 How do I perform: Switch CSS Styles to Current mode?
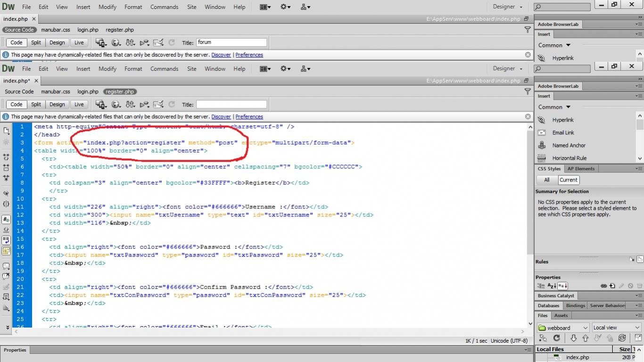point(569,180)
